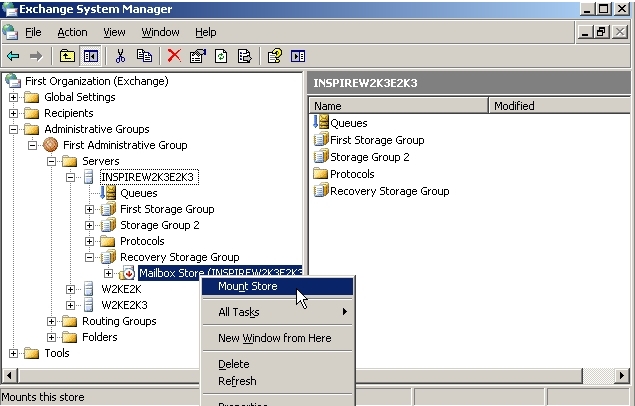
Task: Go up one level with folder-up icon
Action: pyautogui.click(x=67, y=56)
